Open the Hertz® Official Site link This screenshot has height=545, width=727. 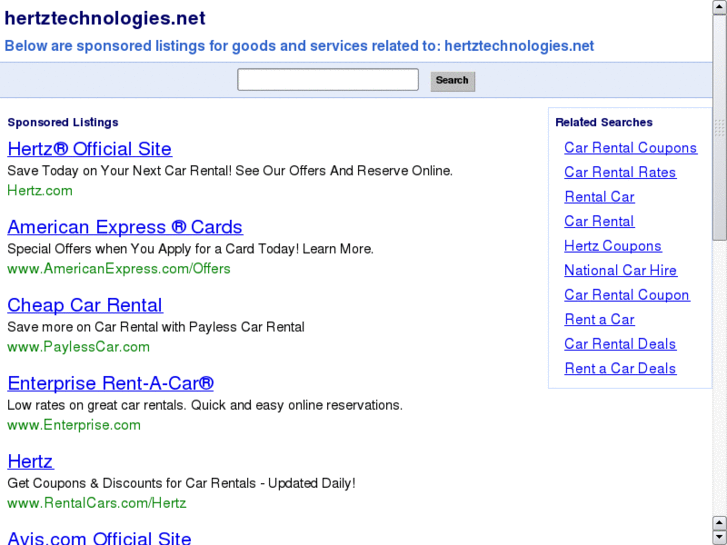click(89, 149)
